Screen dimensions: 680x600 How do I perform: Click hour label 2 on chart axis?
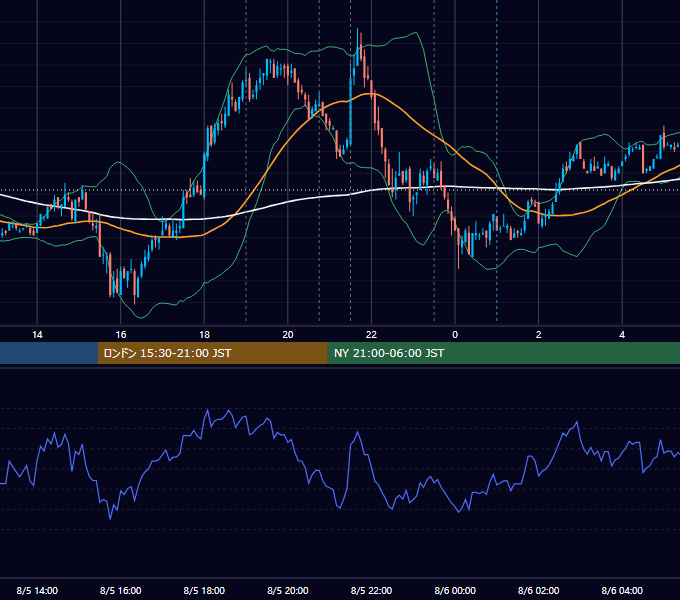click(539, 335)
